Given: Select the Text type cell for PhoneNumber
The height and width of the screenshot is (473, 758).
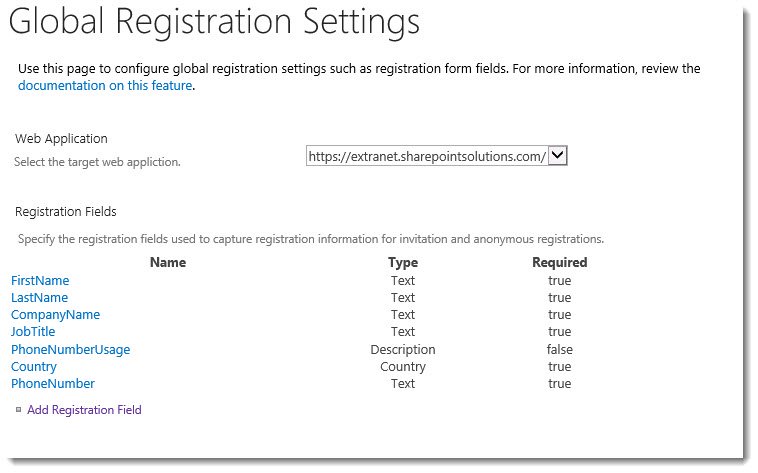Looking at the screenshot, I should point(403,384).
